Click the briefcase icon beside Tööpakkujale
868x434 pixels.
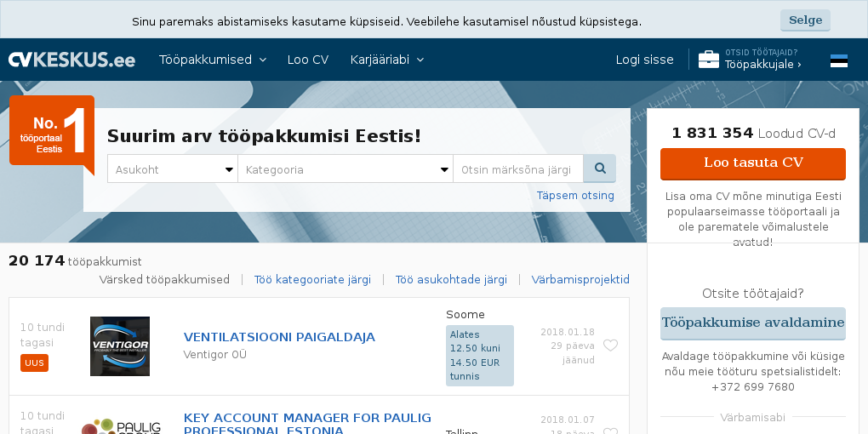coord(709,60)
